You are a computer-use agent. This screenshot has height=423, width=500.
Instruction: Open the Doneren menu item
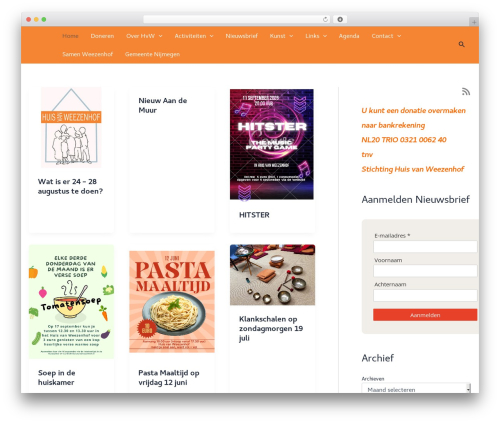click(x=102, y=36)
